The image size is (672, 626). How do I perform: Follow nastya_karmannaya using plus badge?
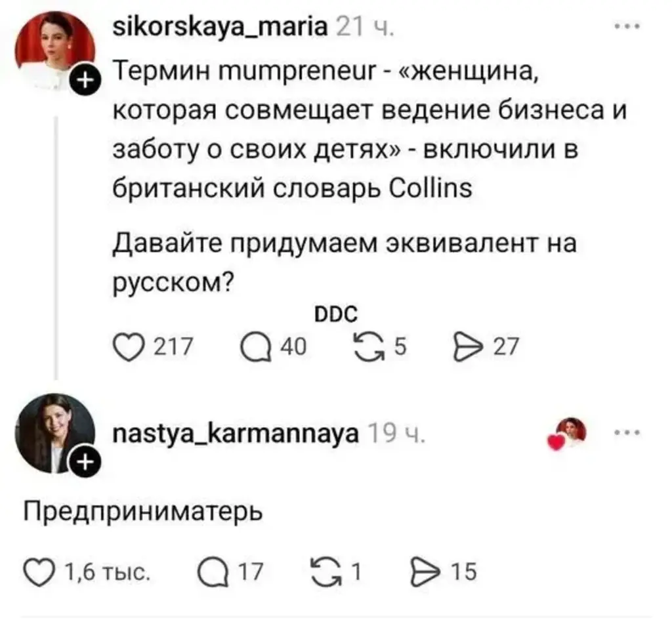tap(84, 463)
